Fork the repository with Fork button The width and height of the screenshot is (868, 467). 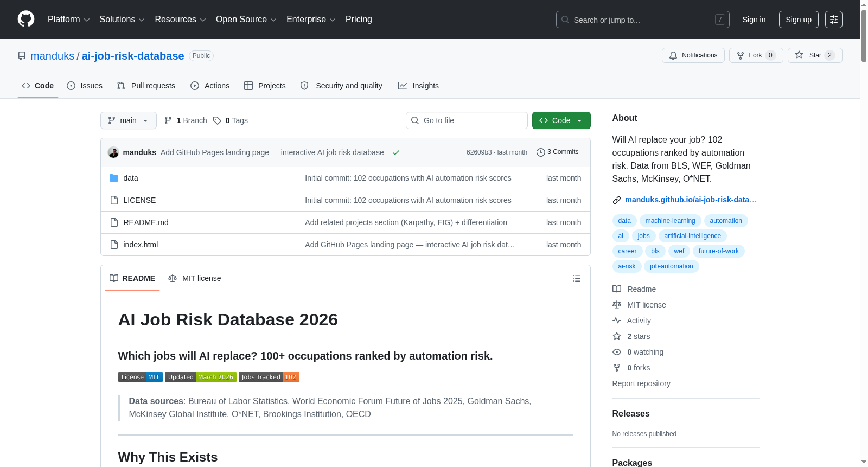pyautogui.click(x=756, y=55)
